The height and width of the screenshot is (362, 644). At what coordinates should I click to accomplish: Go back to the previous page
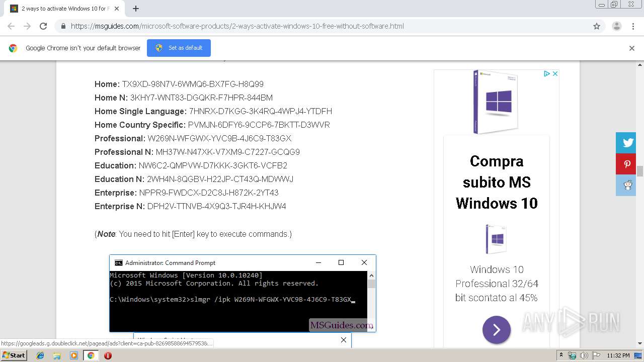[11, 26]
